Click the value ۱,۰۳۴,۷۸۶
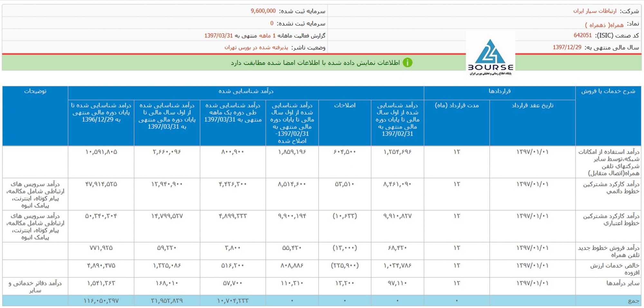This screenshot has height=308, width=644. (x=397, y=265)
